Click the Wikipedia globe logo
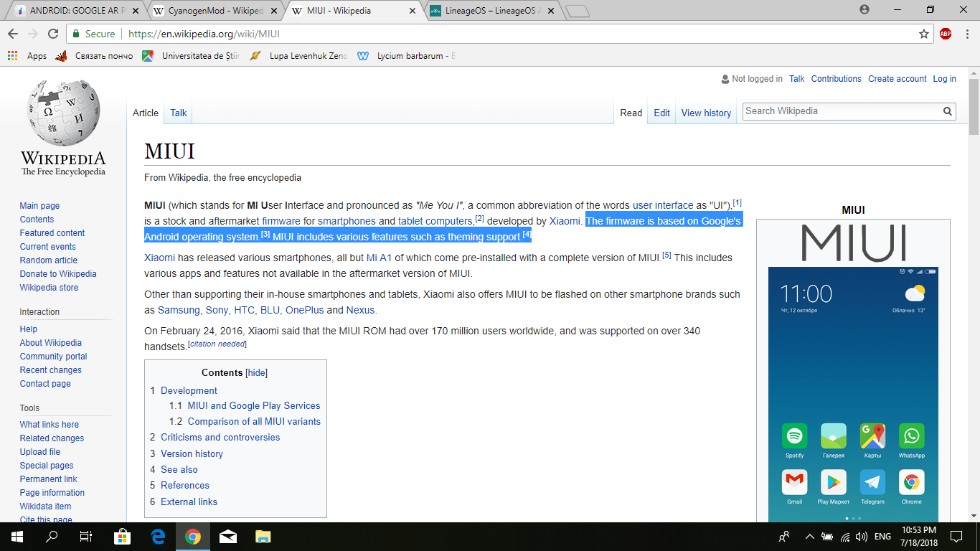The height and width of the screenshot is (551, 980). point(63,115)
